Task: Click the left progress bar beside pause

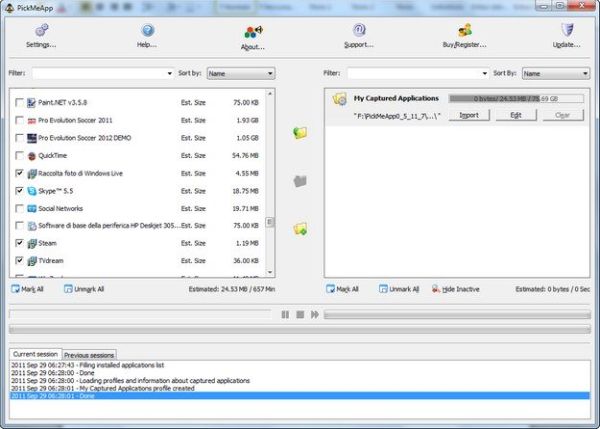Action: (x=140, y=315)
